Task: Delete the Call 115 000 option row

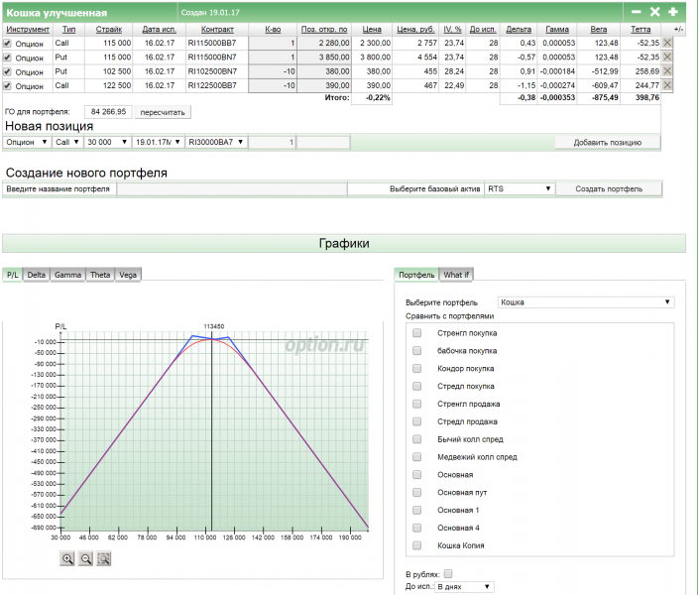Action: (667, 43)
